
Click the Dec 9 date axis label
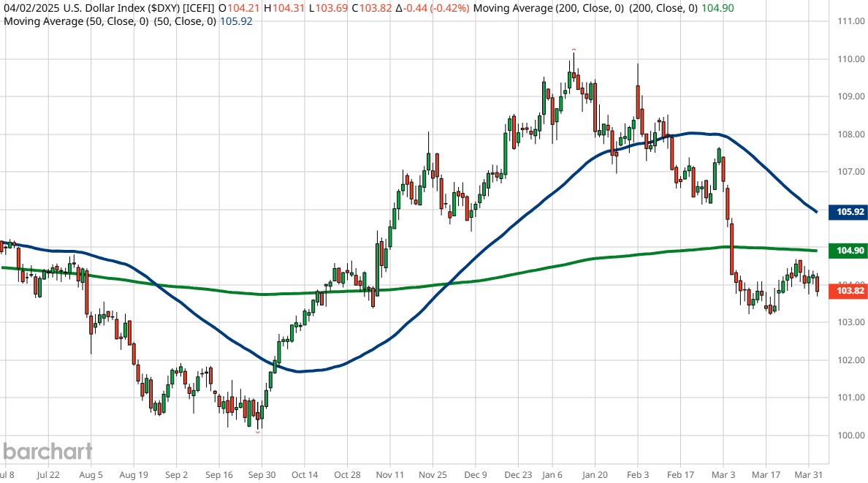476,475
